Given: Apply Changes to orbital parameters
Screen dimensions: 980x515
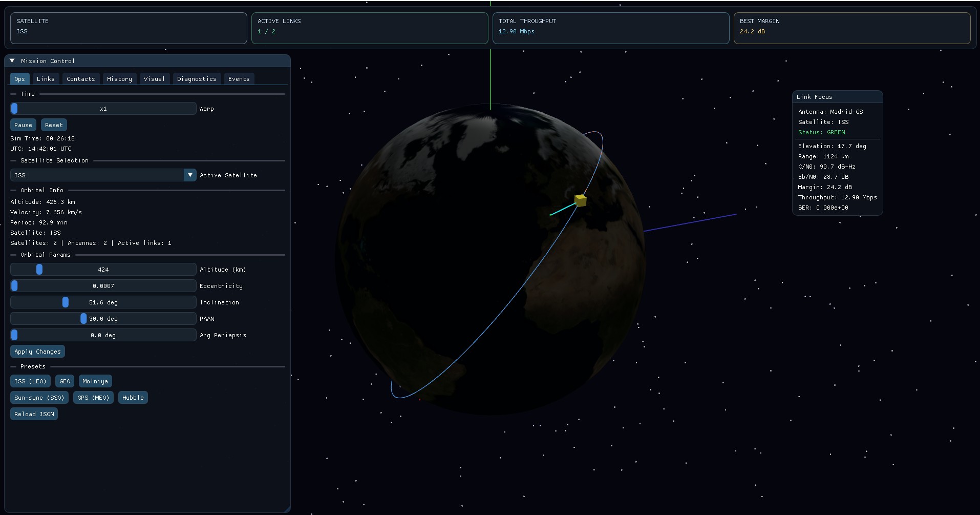Looking at the screenshot, I should pos(37,351).
